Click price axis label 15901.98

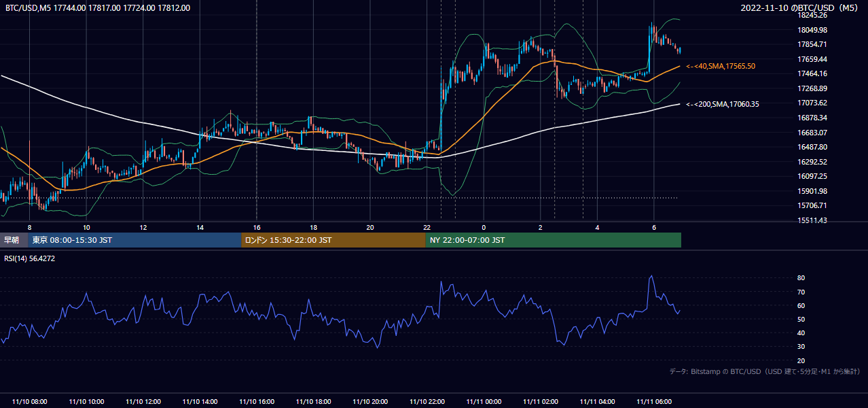point(813,191)
